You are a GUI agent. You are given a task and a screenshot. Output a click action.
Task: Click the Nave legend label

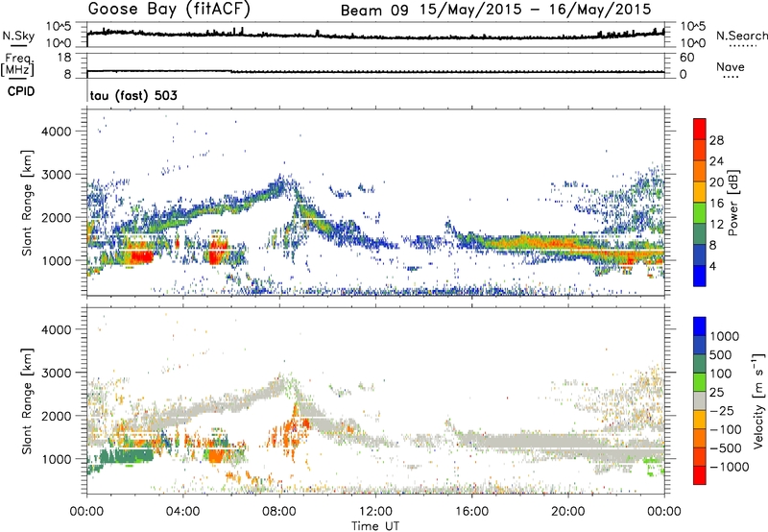click(731, 66)
